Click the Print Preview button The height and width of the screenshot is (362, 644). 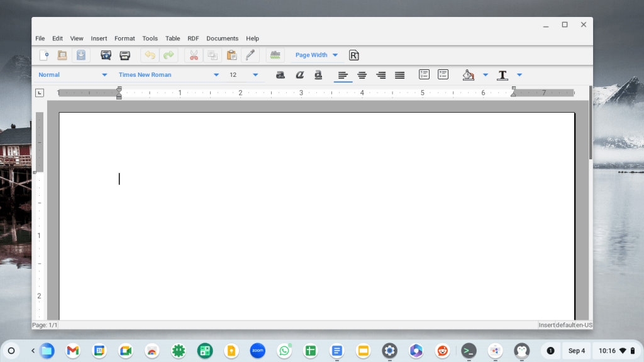pyautogui.click(x=106, y=55)
